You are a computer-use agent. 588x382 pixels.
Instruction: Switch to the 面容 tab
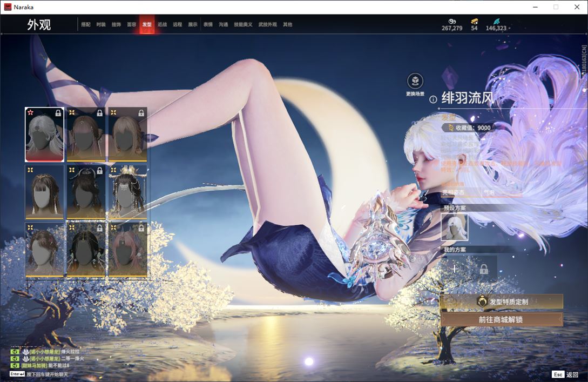(x=132, y=24)
